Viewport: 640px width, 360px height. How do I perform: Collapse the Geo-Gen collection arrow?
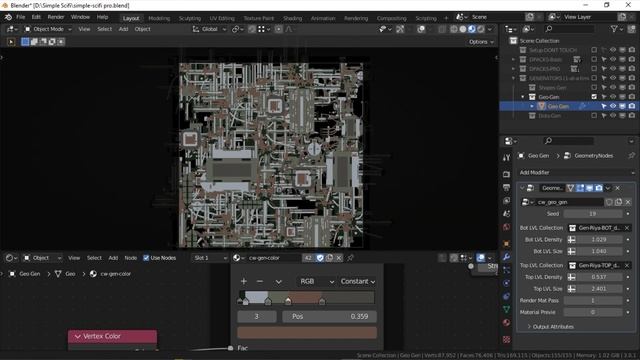point(523,97)
